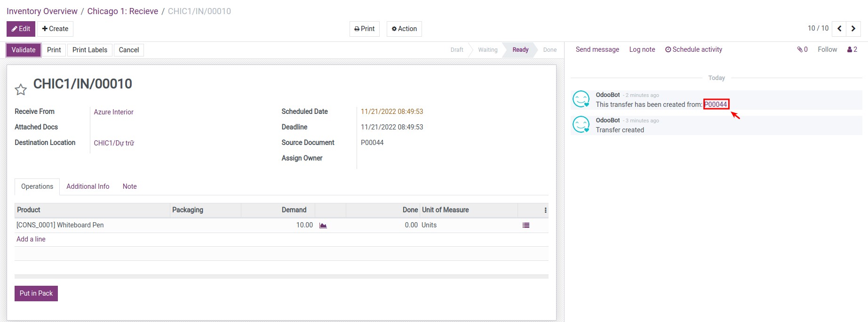Viewport: 868px width, 322px height.
Task: Click Scheduled Date value 11/21/2022 08:49:53
Action: pyautogui.click(x=392, y=112)
